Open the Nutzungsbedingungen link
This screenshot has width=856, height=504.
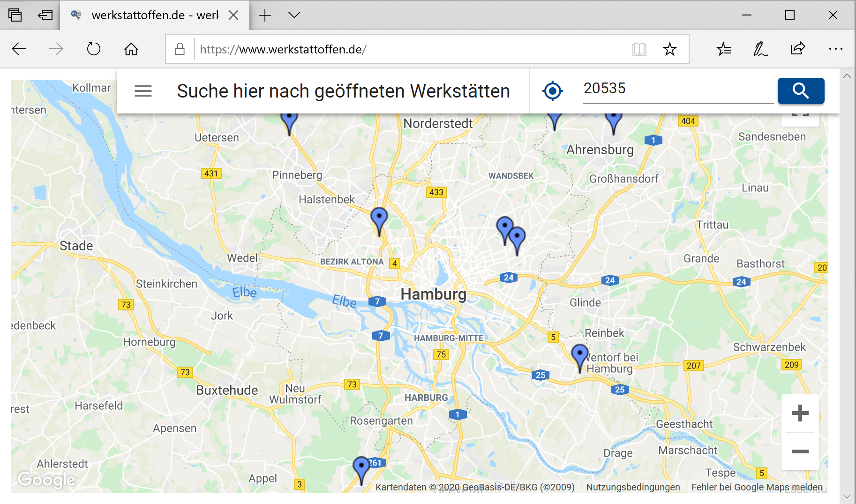(x=633, y=487)
